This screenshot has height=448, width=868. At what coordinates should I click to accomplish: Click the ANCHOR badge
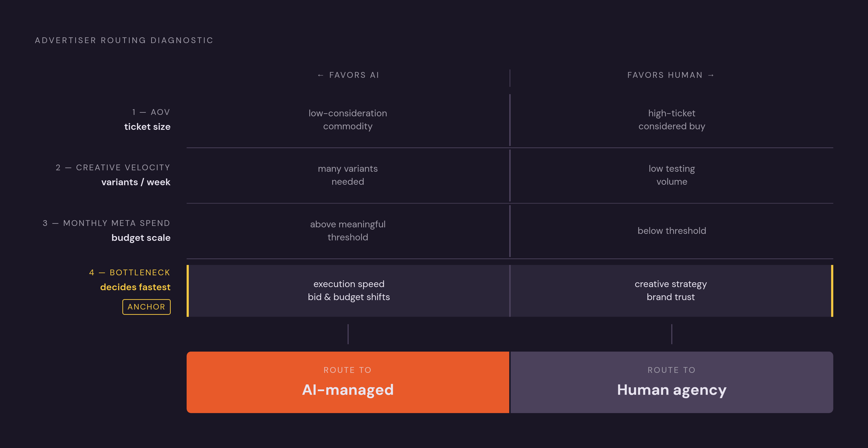(146, 307)
